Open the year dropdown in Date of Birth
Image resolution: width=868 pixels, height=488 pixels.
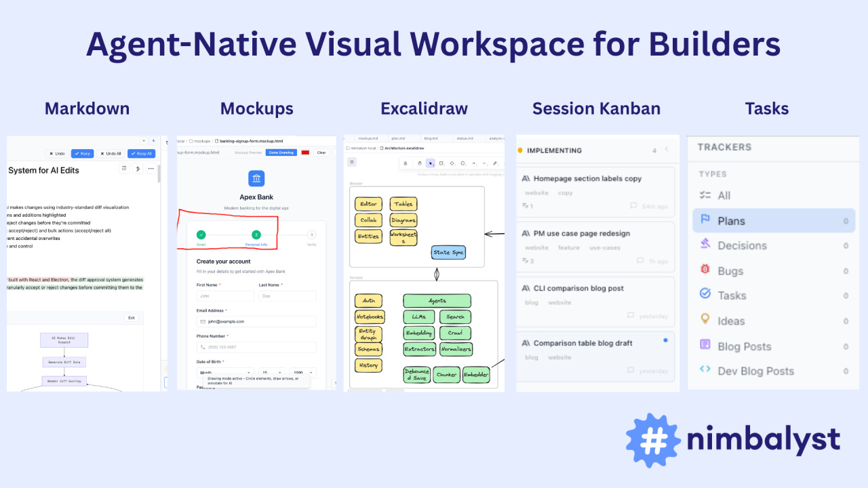pos(303,372)
